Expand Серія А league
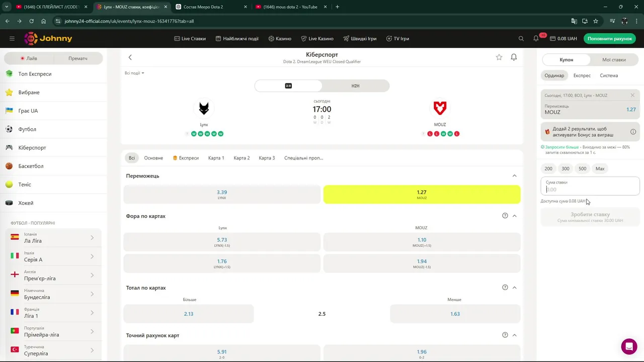The image size is (644, 362). [x=92, y=256]
